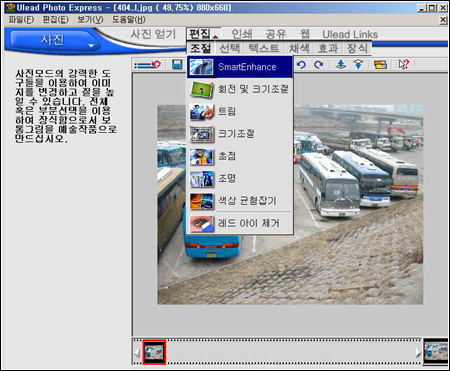
Task: Choose 레드 아이 제거 menu entry
Action: click(240, 223)
